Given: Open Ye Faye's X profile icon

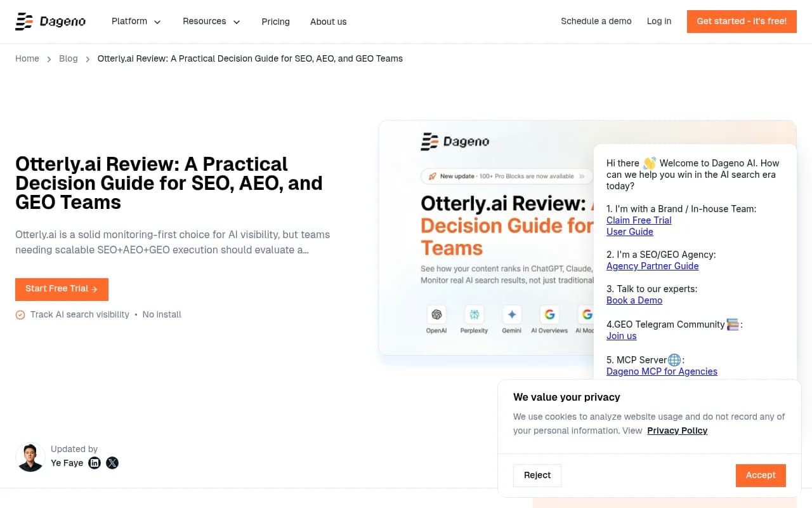Looking at the screenshot, I should pos(112,463).
